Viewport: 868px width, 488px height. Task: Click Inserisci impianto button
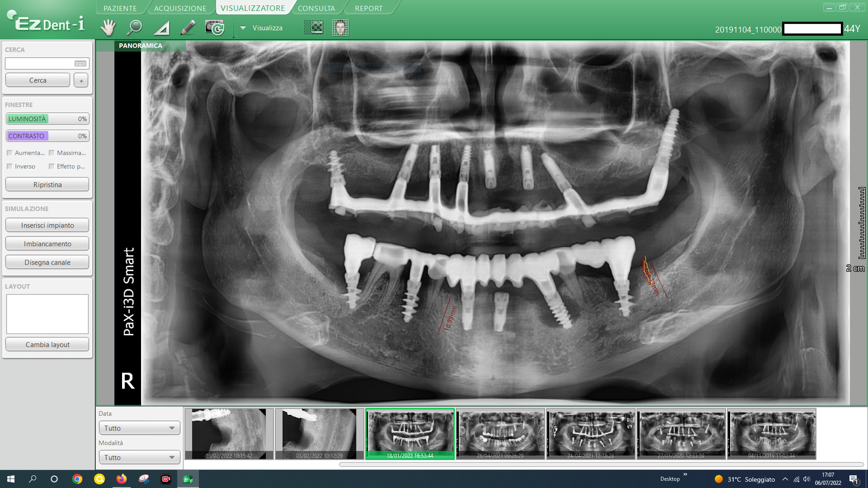pos(47,225)
